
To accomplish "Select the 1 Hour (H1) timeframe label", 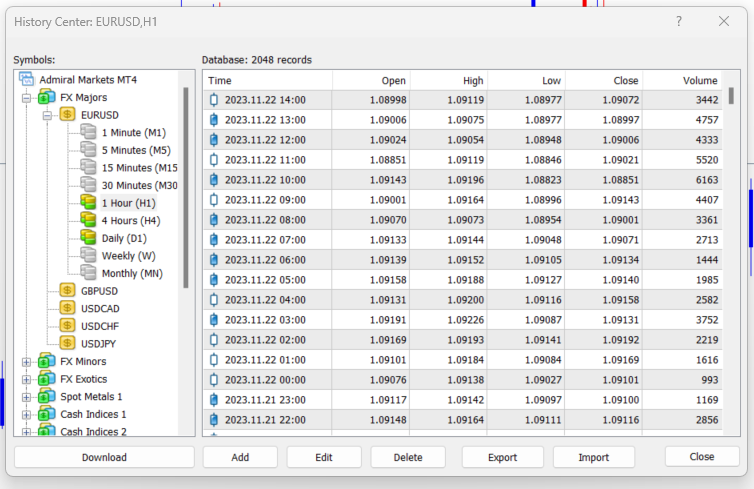I will [128, 203].
